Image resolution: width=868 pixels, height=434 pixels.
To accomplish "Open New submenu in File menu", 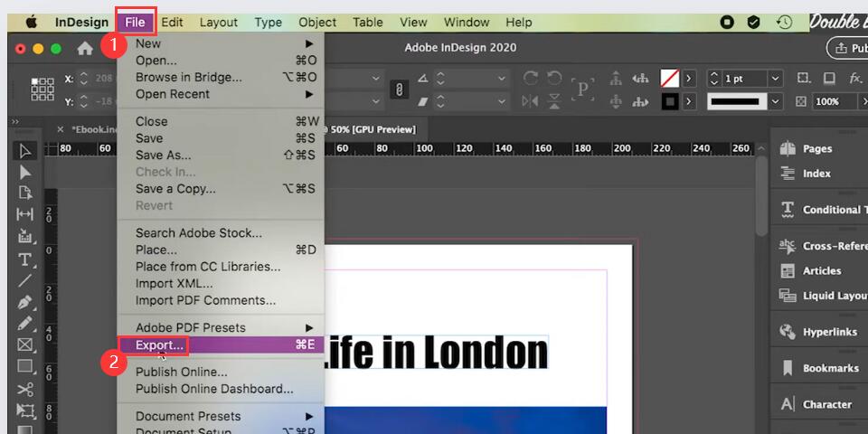I will (x=221, y=43).
